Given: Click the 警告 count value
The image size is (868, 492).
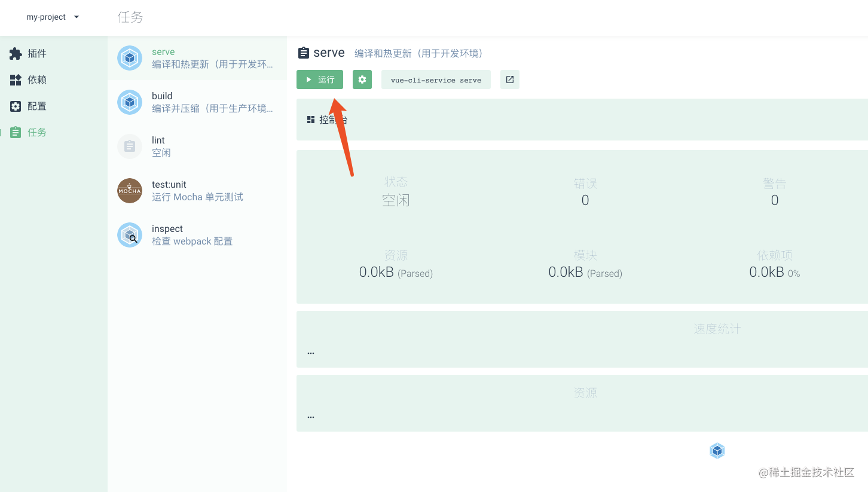Looking at the screenshot, I should click(x=775, y=200).
